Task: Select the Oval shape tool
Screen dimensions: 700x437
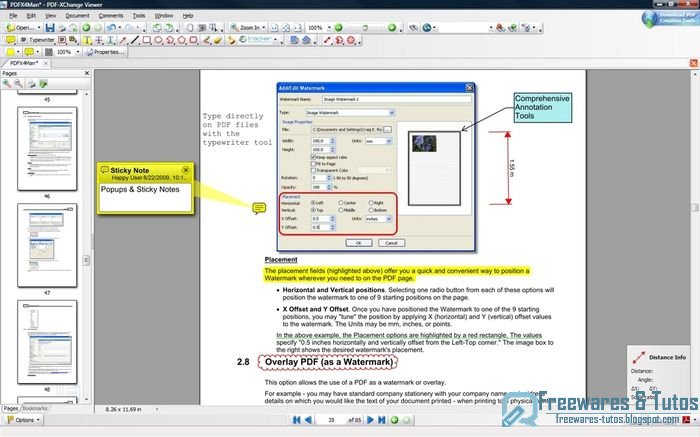Action: tap(158, 40)
